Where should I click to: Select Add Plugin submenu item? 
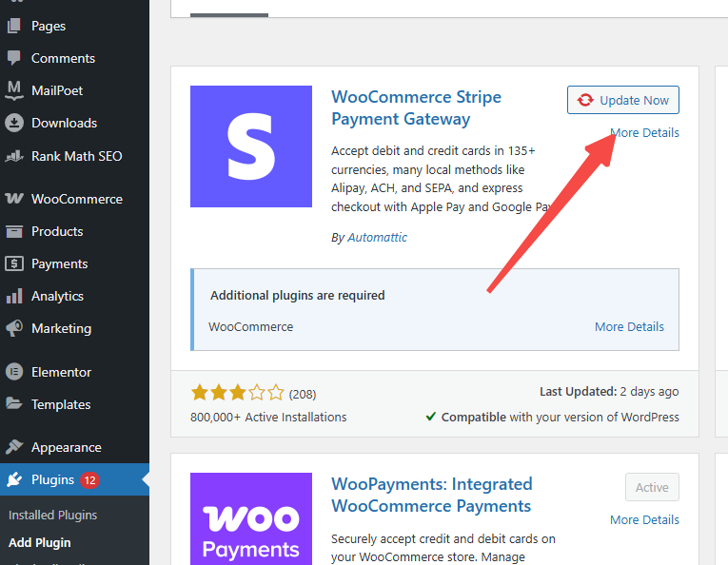click(x=39, y=543)
